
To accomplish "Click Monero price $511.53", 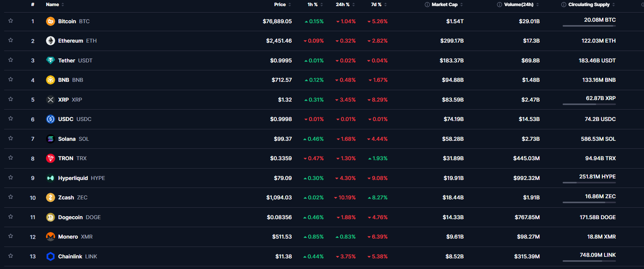I will (282, 237).
